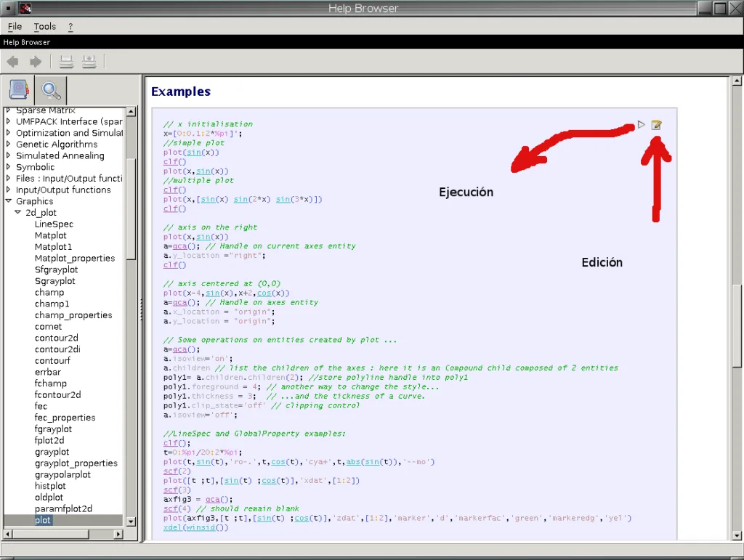
Task: Expand the Input/Output functions node
Action: click(8, 190)
